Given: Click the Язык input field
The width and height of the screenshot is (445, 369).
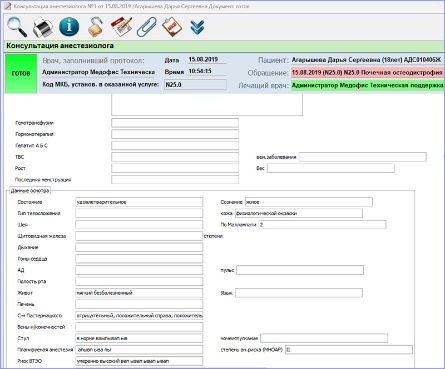Looking at the screenshot, I should point(299,293).
